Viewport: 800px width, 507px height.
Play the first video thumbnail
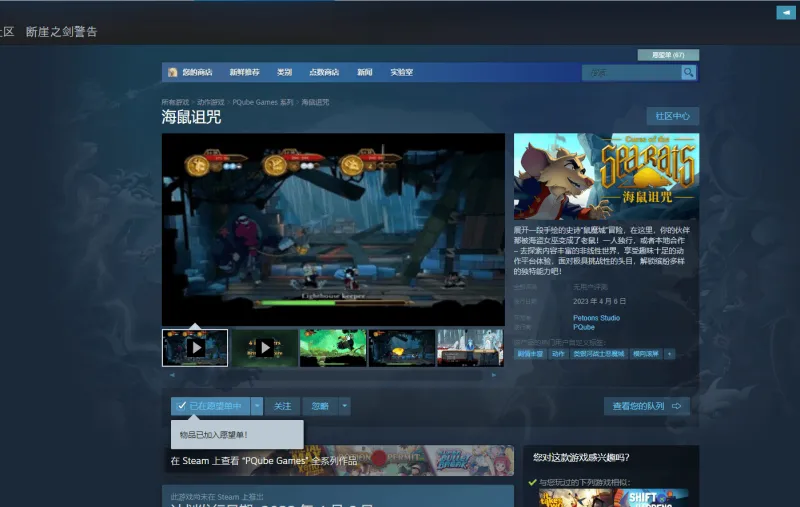click(195, 348)
